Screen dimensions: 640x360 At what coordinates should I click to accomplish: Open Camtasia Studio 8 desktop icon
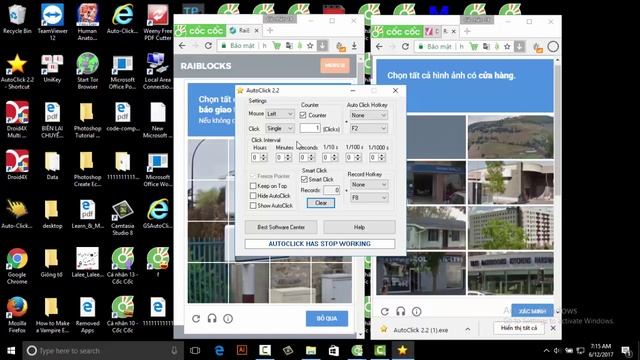click(x=122, y=218)
